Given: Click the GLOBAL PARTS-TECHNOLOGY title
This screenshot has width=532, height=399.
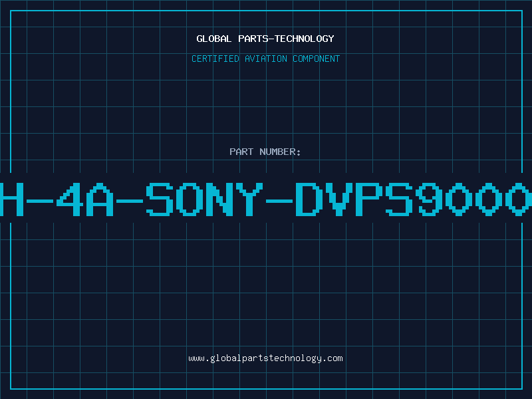Looking at the screenshot, I should pos(265,39).
